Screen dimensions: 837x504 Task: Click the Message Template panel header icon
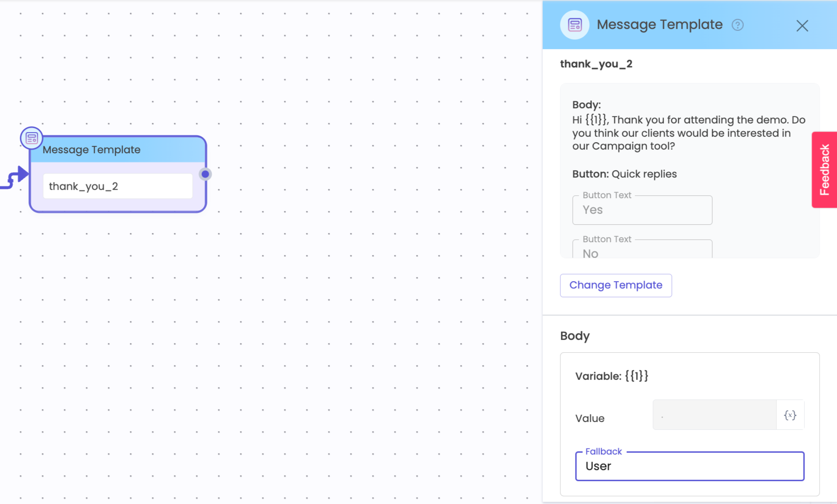point(575,25)
